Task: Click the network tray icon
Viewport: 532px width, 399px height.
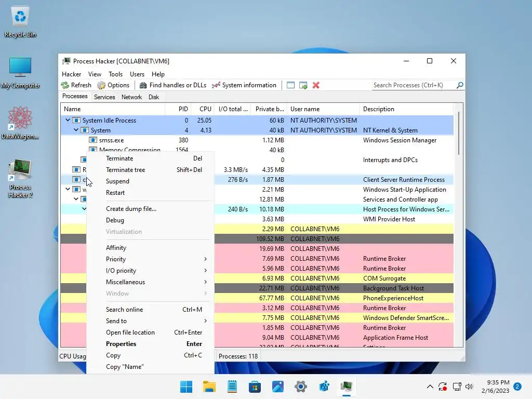Action: pyautogui.click(x=457, y=387)
